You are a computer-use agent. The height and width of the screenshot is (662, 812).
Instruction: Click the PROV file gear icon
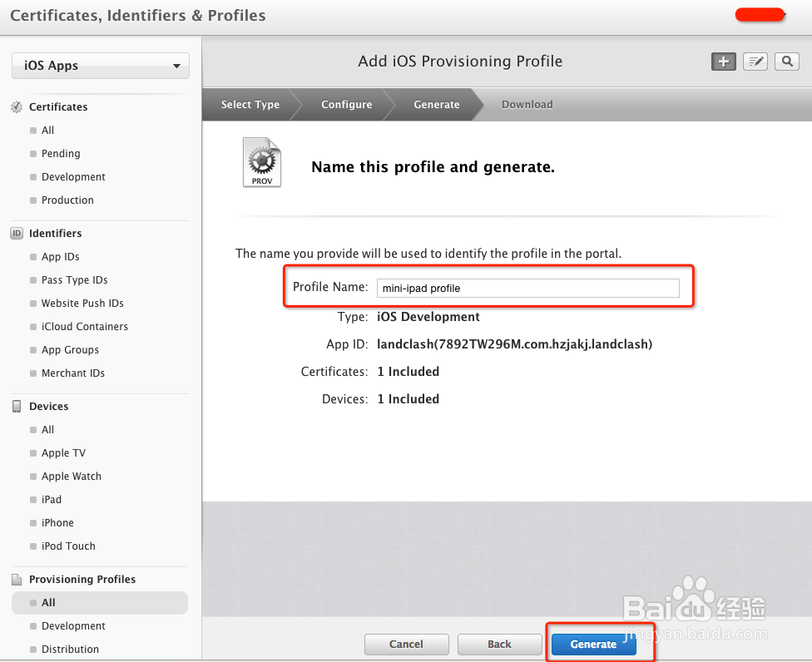(262, 162)
